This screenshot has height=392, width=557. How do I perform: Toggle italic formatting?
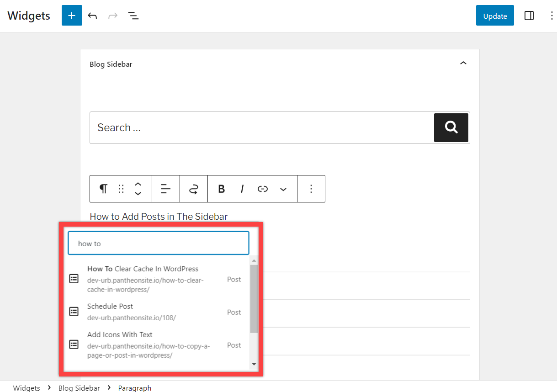tap(242, 189)
